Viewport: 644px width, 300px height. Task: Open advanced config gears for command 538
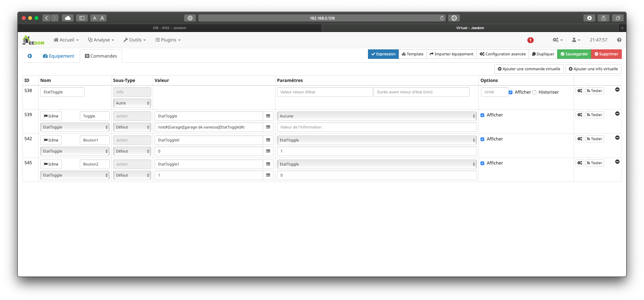(x=580, y=91)
